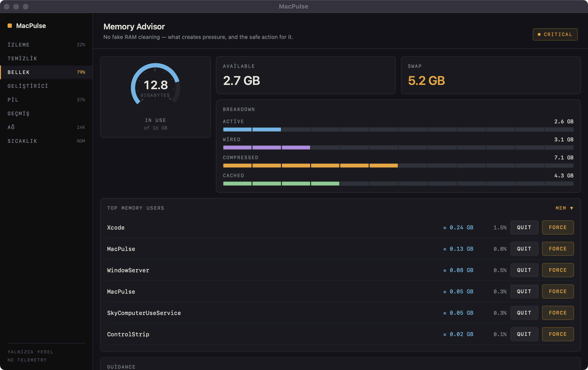Navigate to AĞ in the sidebar
Image resolution: width=588 pixels, height=370 pixels.
[46, 127]
